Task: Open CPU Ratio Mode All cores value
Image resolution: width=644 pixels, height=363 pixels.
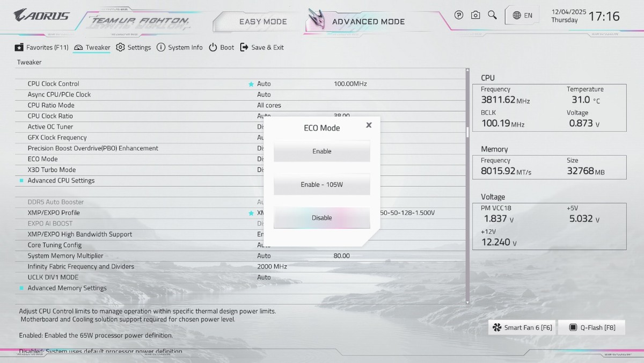Action: (x=269, y=105)
